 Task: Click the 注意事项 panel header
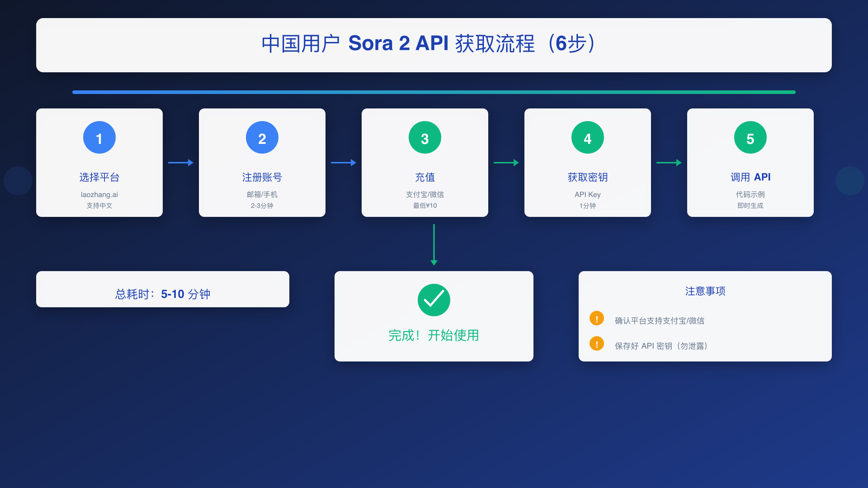tap(705, 290)
